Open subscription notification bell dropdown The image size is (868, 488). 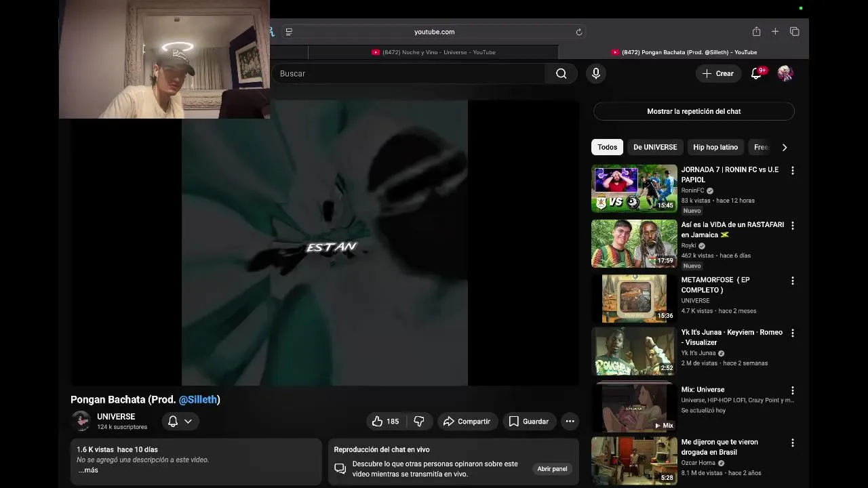[180, 422]
